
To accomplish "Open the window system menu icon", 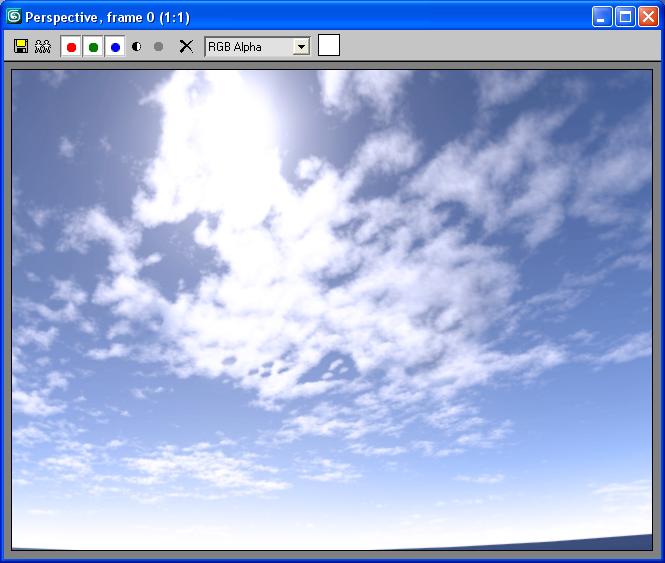I will [14, 16].
